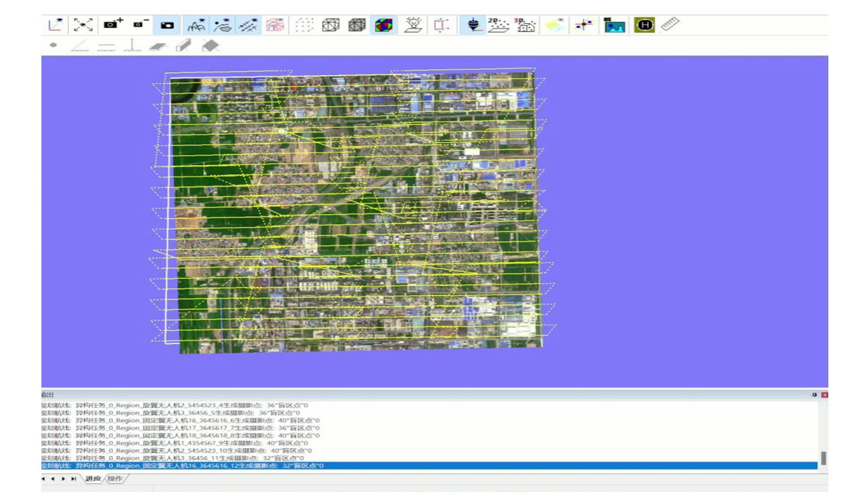Open the 2D point view tool
The image size is (868, 502).
498,25
